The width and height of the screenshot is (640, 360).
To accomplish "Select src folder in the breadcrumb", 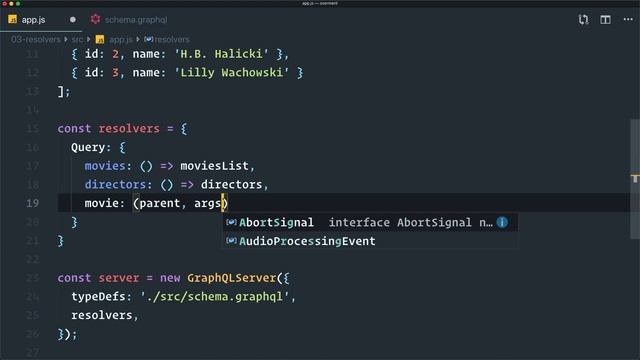I will (x=77, y=40).
